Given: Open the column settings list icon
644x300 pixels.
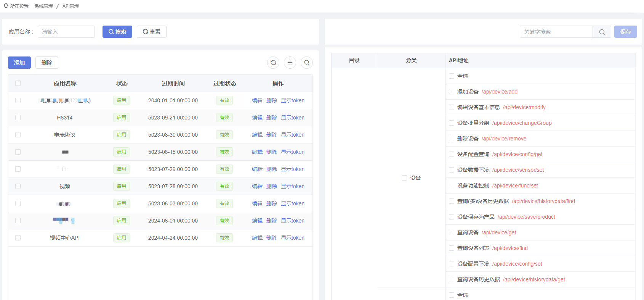Looking at the screenshot, I should tap(290, 63).
